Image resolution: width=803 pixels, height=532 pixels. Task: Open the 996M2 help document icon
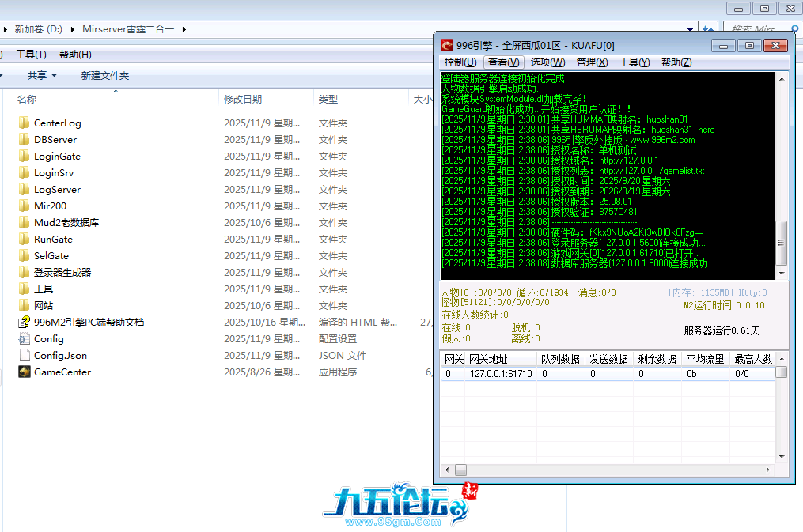click(24, 323)
